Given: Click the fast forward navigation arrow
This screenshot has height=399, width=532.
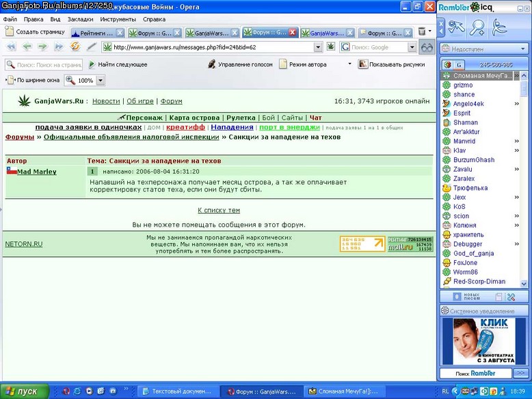Looking at the screenshot, I should 59,46.
